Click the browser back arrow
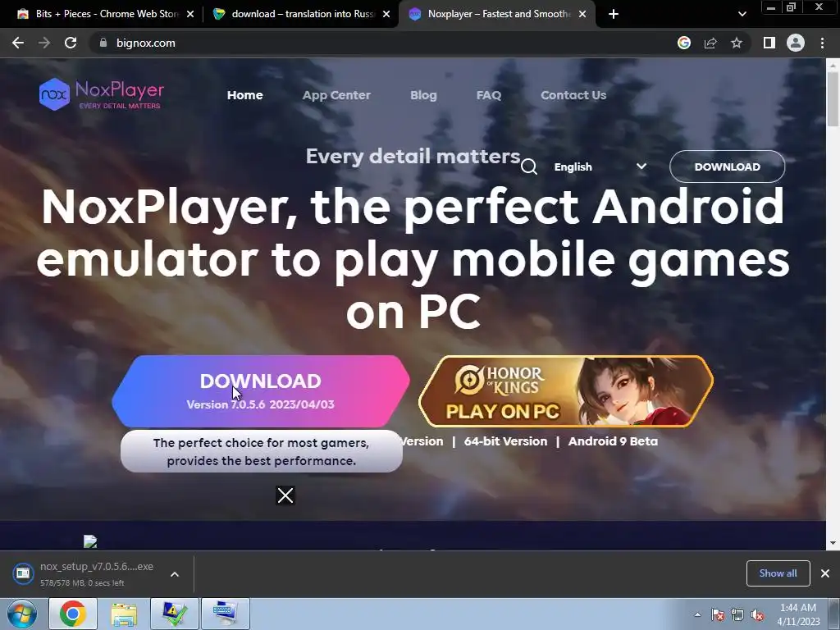Screen dimensions: 840x630 tap(18, 43)
